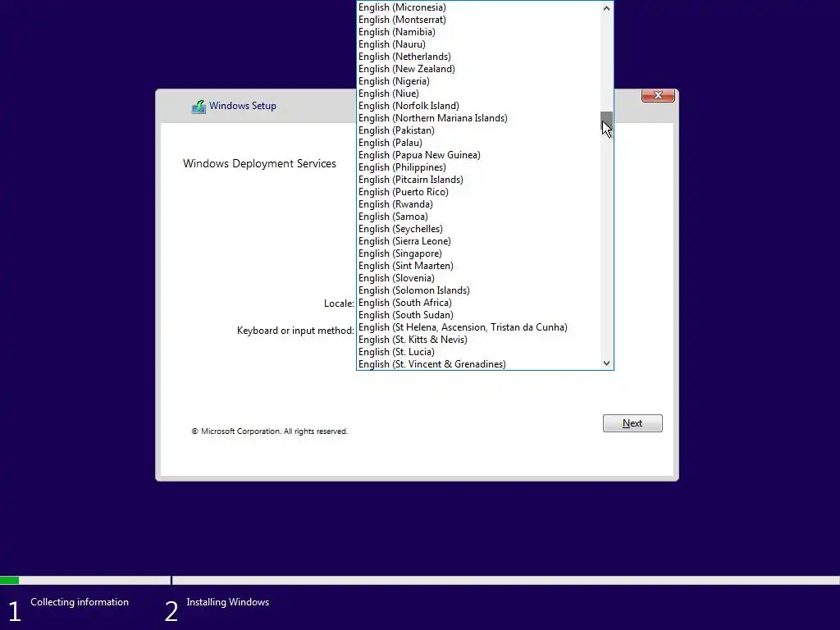The image size is (840, 630).
Task: Select English (South Africa) locale
Action: pyautogui.click(x=478, y=304)
